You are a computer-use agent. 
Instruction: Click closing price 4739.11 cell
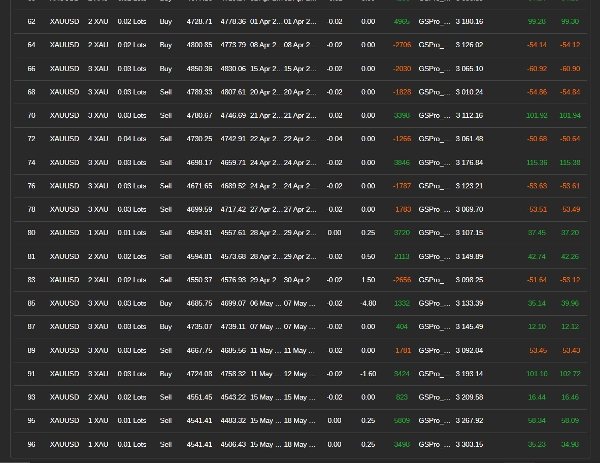(x=233, y=327)
